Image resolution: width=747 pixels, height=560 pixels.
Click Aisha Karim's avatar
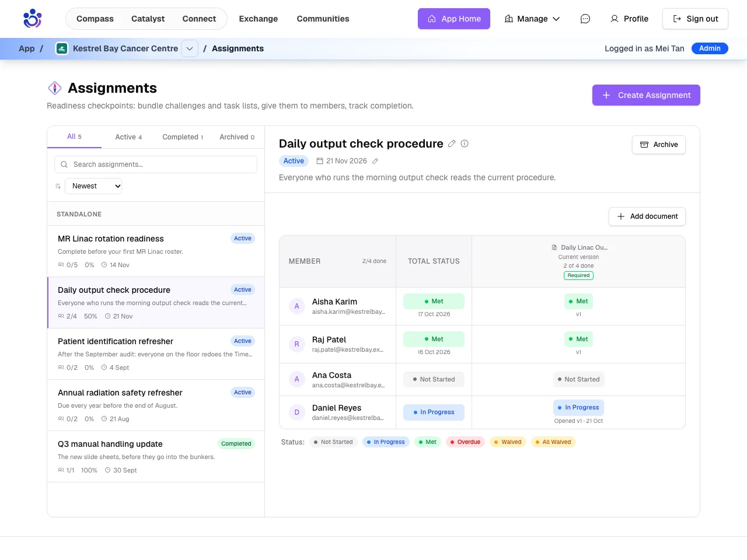coord(296,306)
